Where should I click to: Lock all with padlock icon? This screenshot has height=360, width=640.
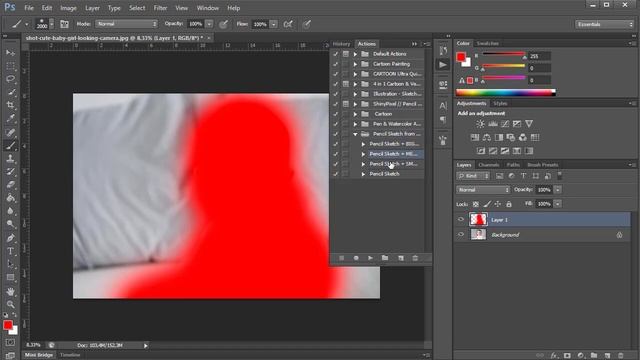tap(509, 204)
